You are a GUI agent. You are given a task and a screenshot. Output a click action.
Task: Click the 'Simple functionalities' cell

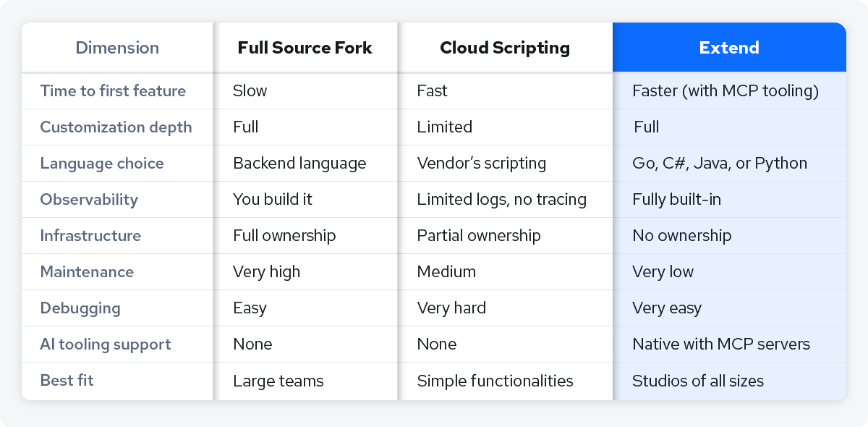tap(494, 381)
